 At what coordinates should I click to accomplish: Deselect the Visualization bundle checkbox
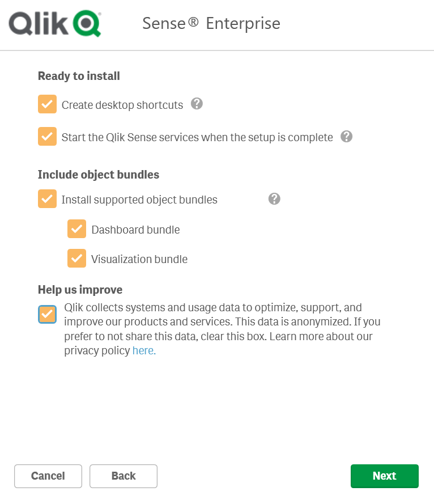coord(76,259)
